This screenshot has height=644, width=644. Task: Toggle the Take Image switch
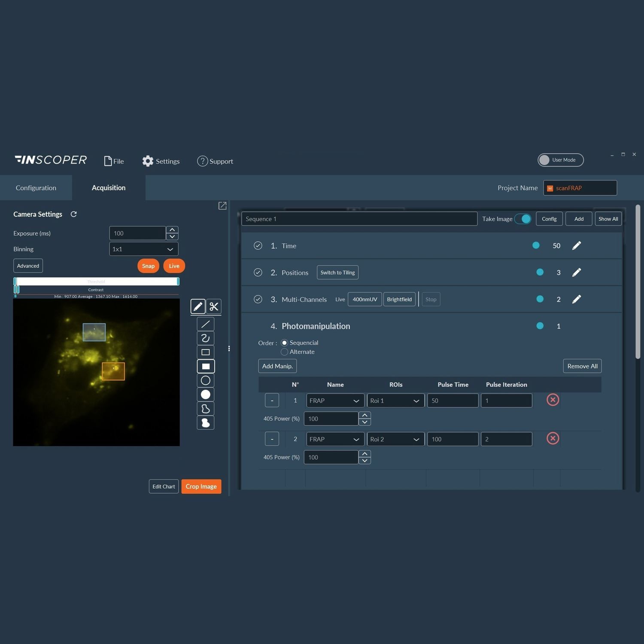(x=523, y=219)
